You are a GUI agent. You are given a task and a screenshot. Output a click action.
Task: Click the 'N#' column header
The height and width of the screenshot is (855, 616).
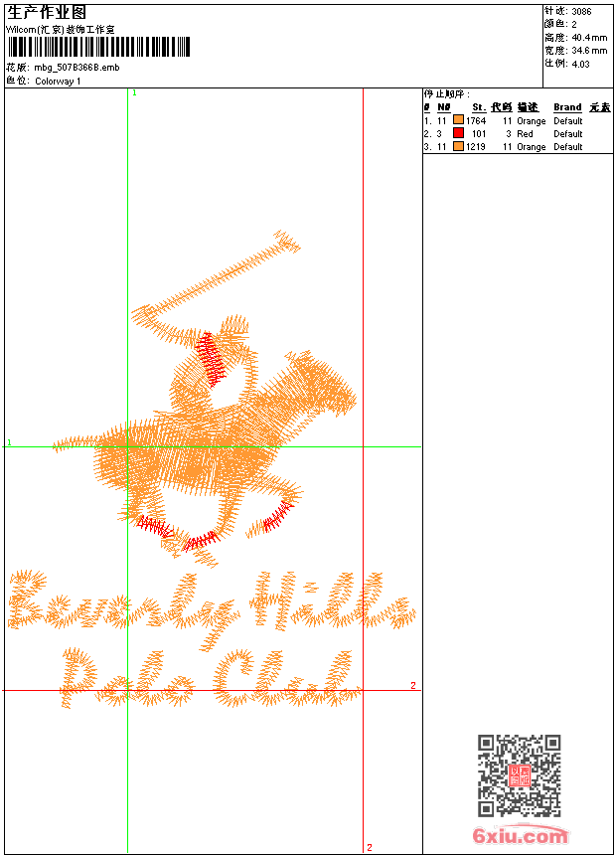click(444, 107)
